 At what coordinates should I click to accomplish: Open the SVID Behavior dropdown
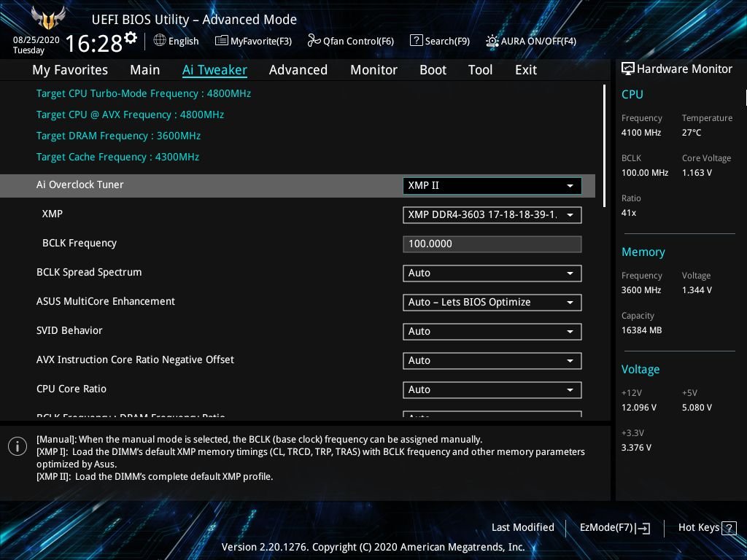(492, 332)
